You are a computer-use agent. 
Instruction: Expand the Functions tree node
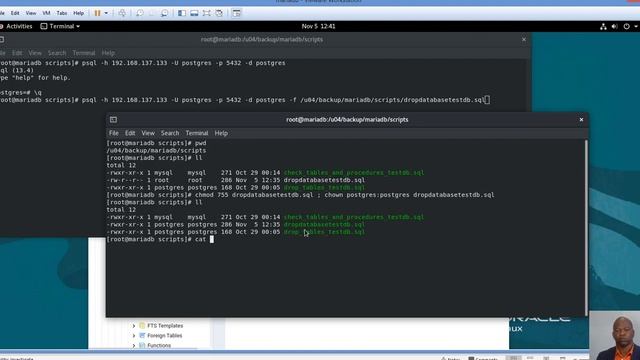coord(134,345)
